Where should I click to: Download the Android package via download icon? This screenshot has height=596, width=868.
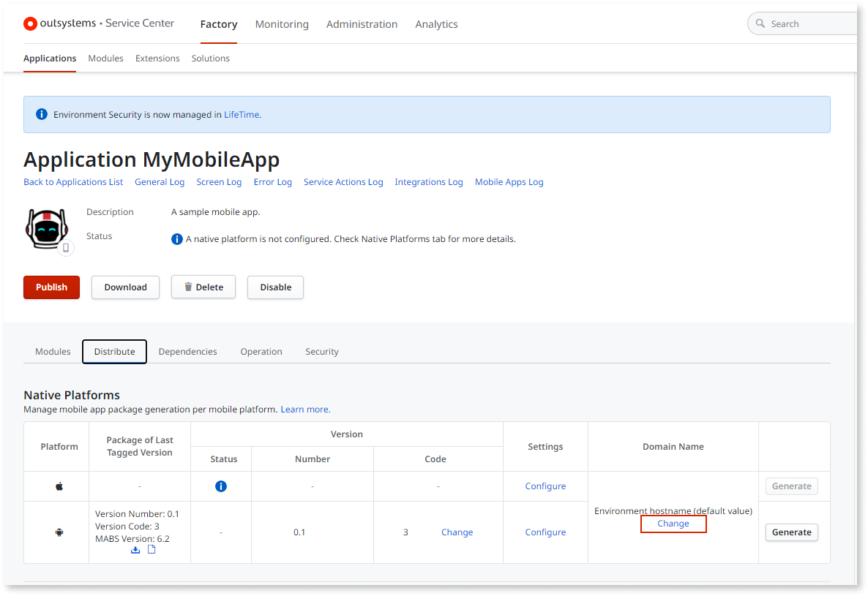pos(135,550)
